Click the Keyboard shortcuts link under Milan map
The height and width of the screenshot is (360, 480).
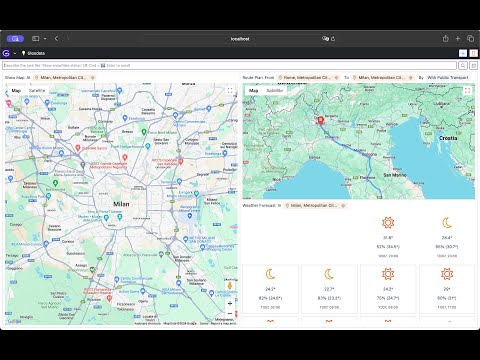click(x=147, y=323)
